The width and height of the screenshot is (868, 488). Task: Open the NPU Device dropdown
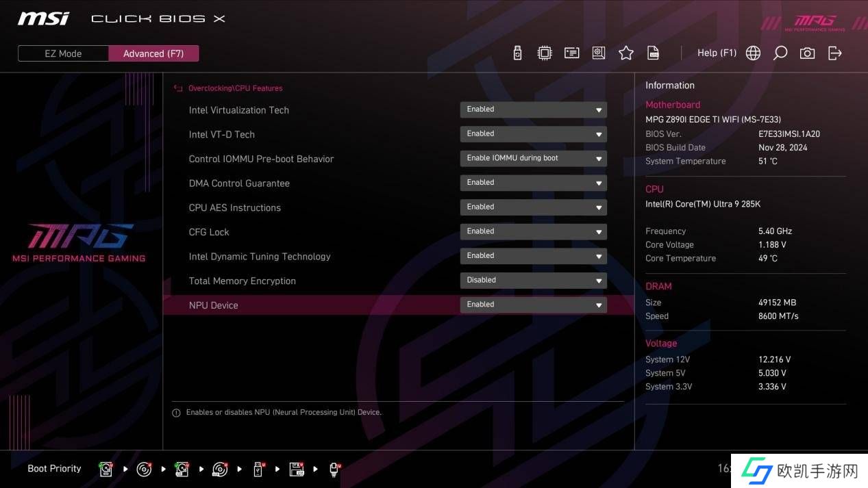[x=533, y=305]
